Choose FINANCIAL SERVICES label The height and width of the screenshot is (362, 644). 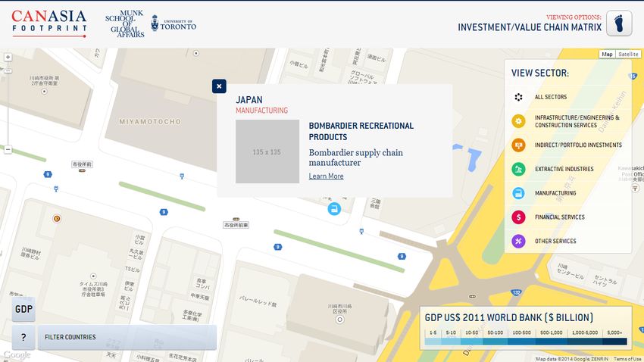(x=559, y=217)
